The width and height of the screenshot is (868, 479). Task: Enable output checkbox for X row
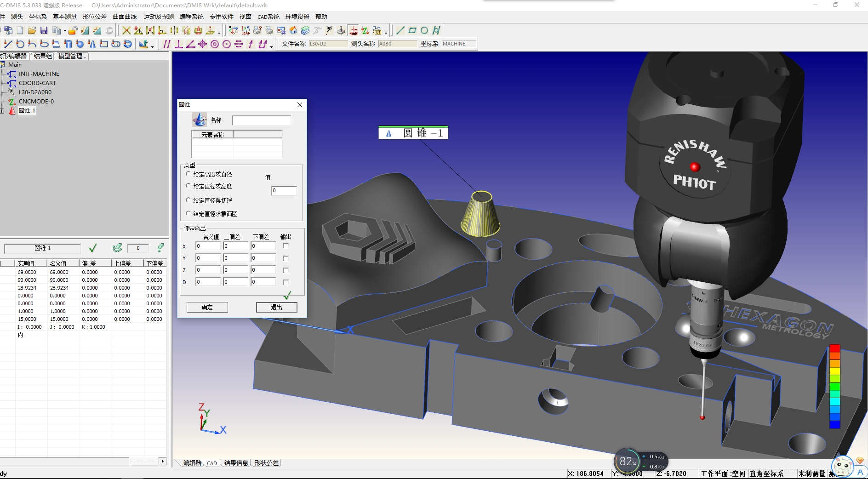[x=286, y=246]
